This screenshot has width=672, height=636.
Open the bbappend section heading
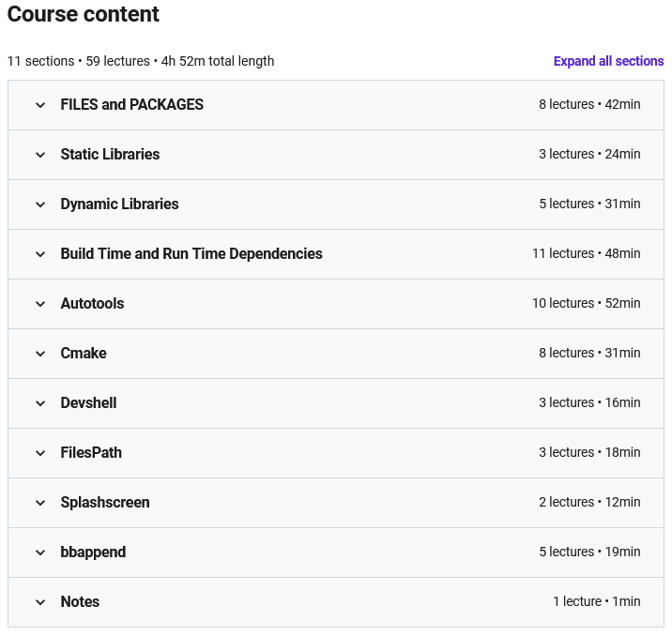(93, 553)
